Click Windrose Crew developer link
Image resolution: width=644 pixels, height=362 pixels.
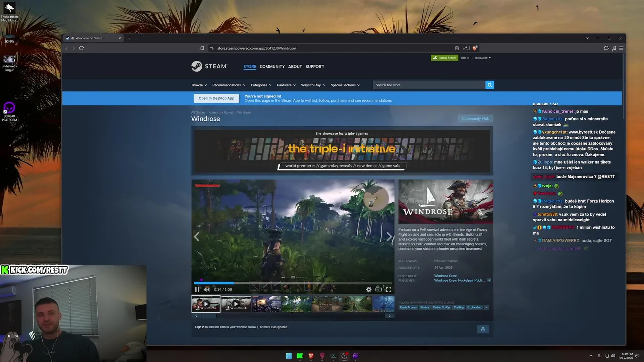coord(445,276)
